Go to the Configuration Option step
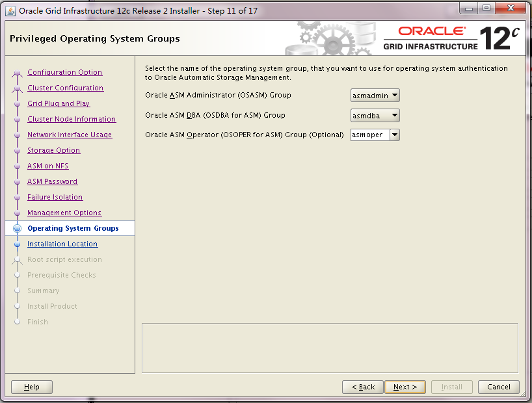532x403 pixels. pos(64,72)
